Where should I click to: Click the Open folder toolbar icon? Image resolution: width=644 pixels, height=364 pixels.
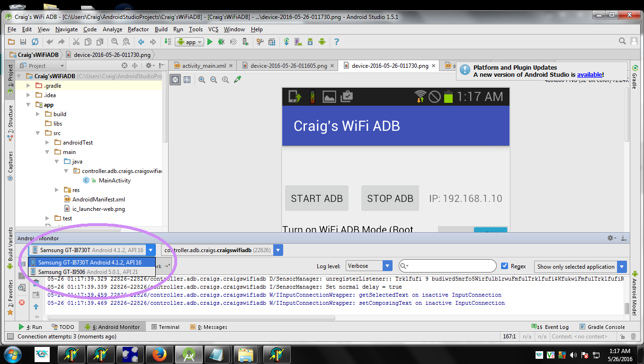tap(11, 42)
